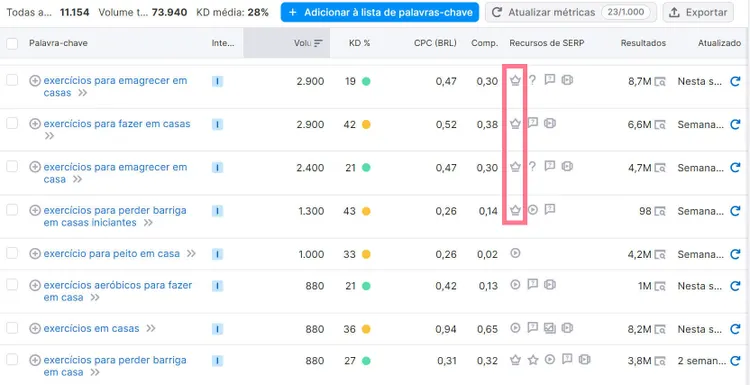This screenshot has width=750, height=385.
Task: Sort by the Atualizado column header
Action: (x=719, y=43)
